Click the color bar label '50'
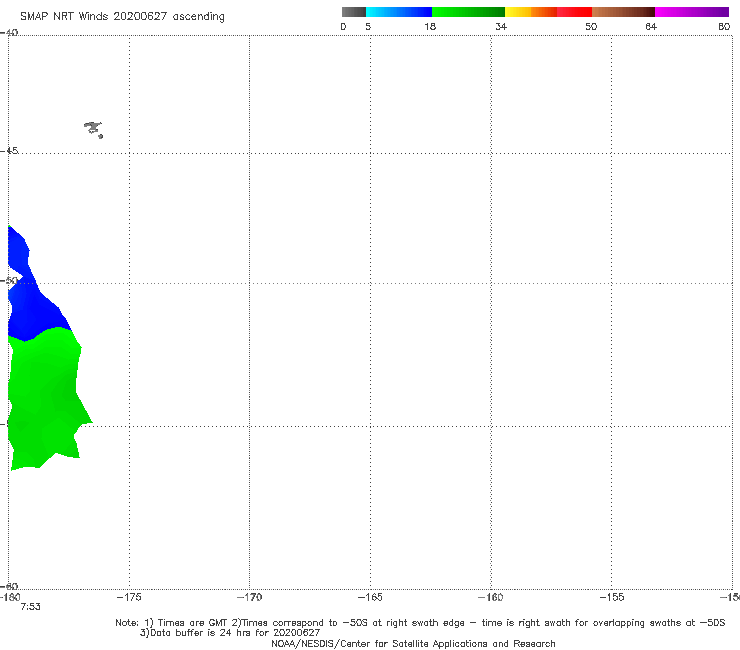740x650 pixels. tap(591, 27)
